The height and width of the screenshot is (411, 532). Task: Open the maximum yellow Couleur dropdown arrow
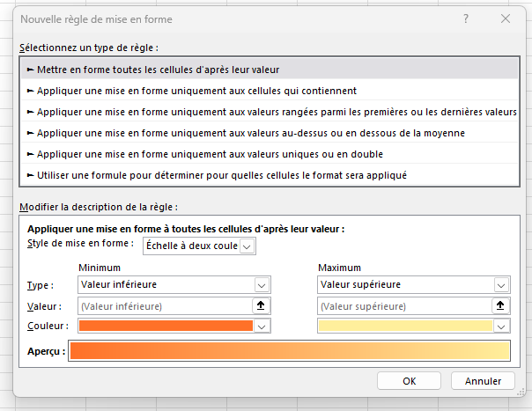pyautogui.click(x=500, y=326)
